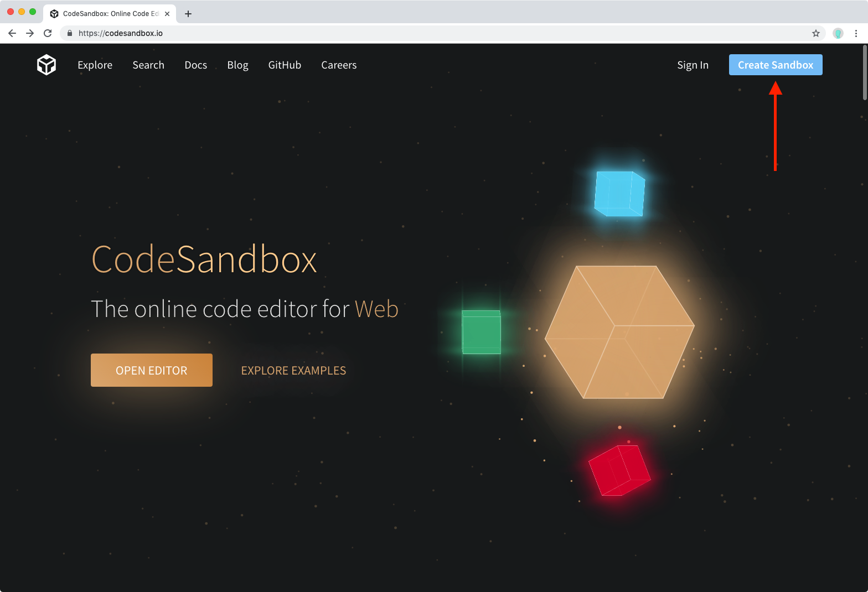
Task: Click the EXPLORE EXAMPLES link
Action: point(293,371)
